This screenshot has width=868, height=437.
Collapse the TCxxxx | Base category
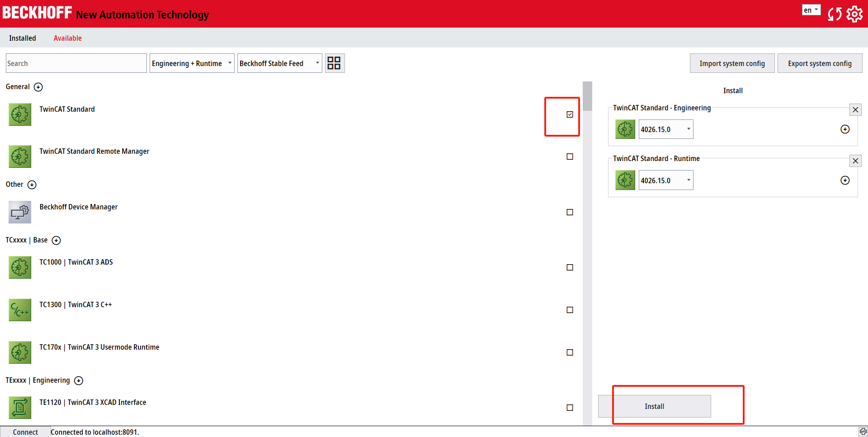pyautogui.click(x=56, y=240)
